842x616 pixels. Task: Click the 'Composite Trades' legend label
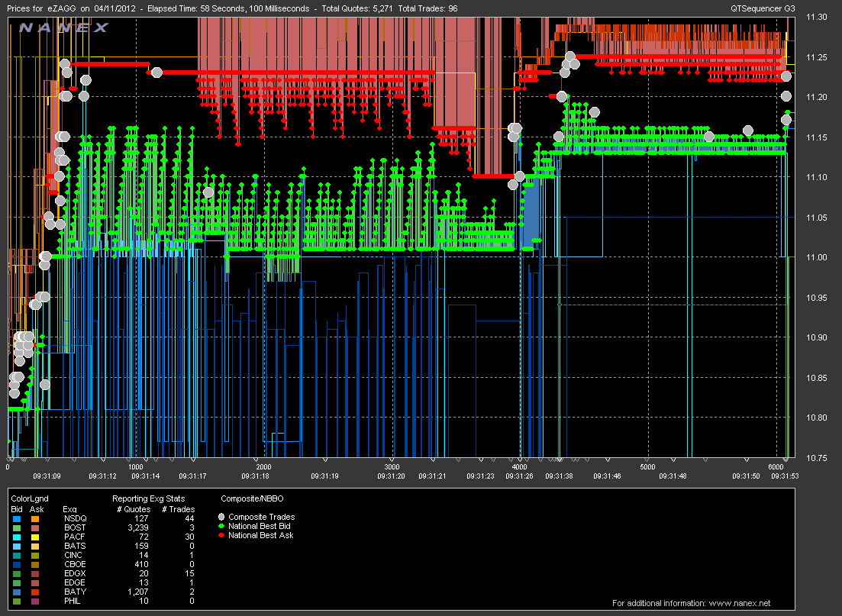pyautogui.click(x=262, y=517)
